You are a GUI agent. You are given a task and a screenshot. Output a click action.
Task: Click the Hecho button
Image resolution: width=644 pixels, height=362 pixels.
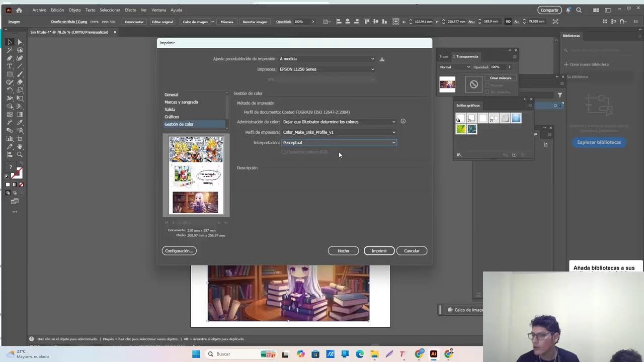343,251
